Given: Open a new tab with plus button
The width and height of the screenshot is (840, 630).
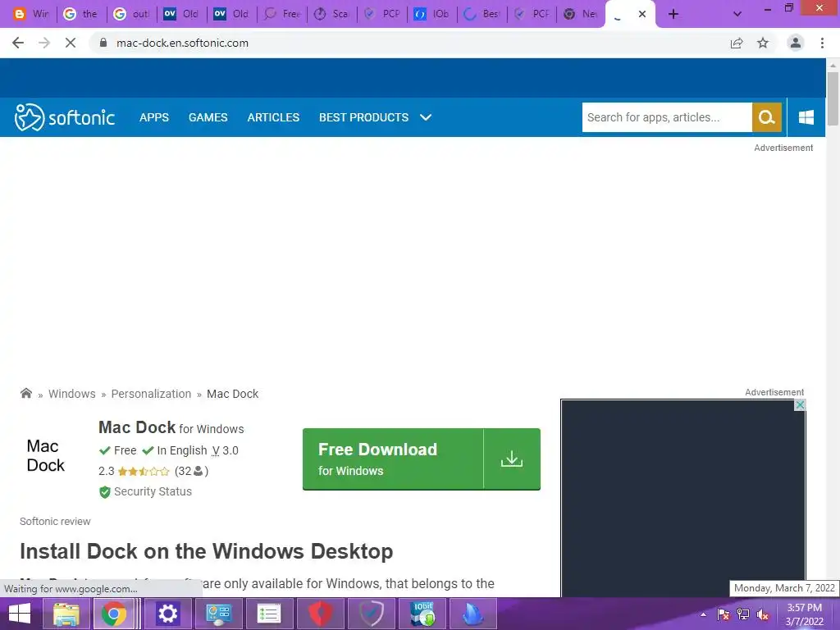Looking at the screenshot, I should 673,14.
